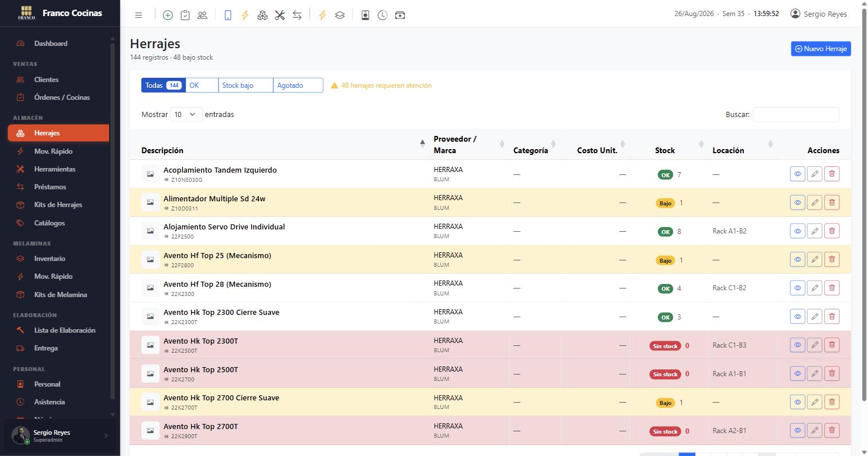Open the clock icon in the top toolbar

(382, 15)
